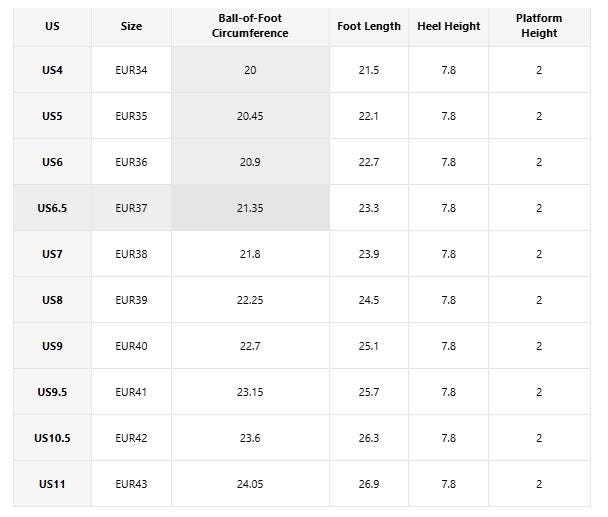
Task: Select the Ball-of-Foot Circumference header cell
Action: [x=250, y=26]
